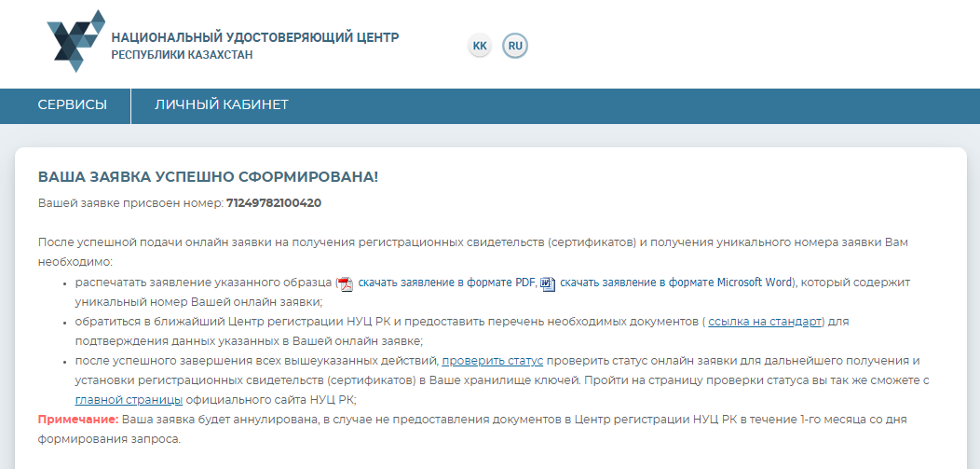
Task: Click the 'Национальный удостоверяющий центр' site title
Action: (254, 38)
